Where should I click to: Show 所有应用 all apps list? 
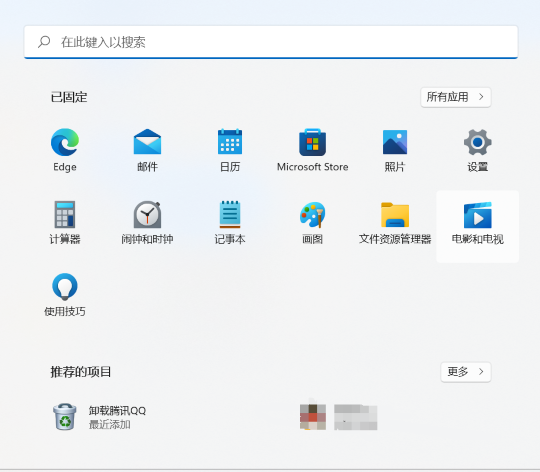tap(456, 97)
